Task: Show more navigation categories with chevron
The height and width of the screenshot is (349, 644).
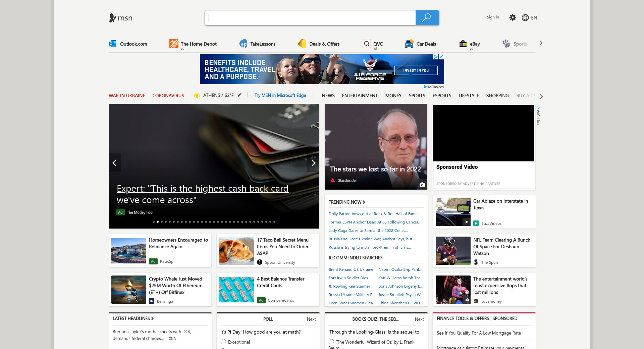Action: 541,96
